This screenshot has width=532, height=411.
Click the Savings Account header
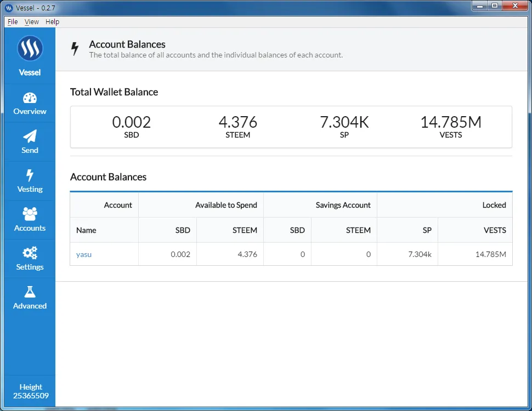[x=320, y=205]
